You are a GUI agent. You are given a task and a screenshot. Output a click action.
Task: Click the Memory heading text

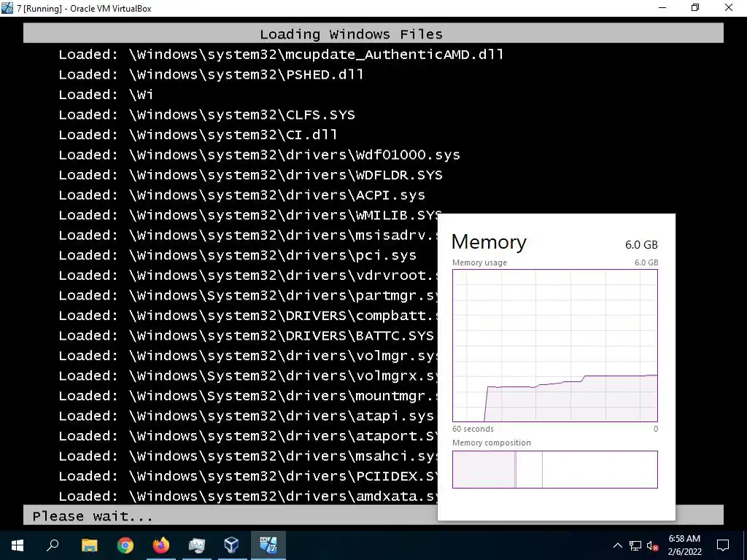[x=489, y=242]
